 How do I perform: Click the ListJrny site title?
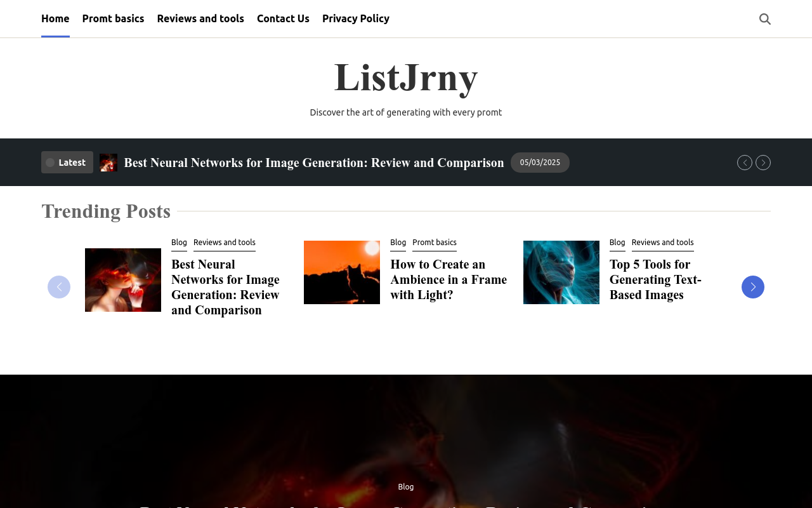[406, 77]
